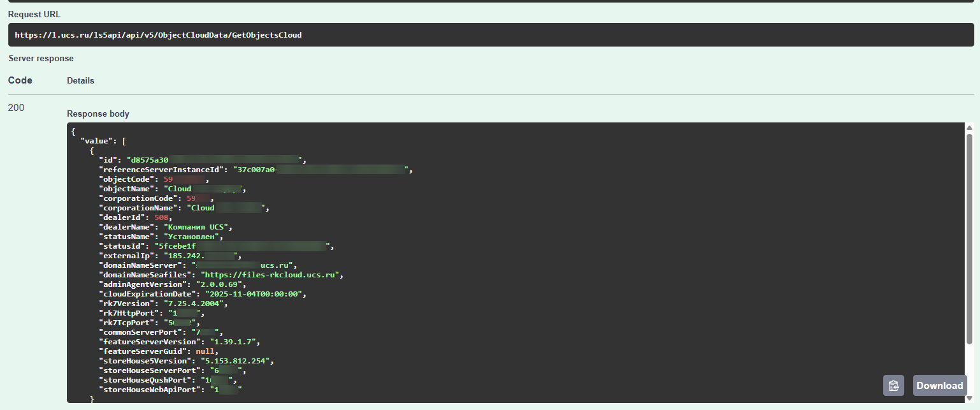The height and width of the screenshot is (410, 980).
Task: Click the Response body label
Action: point(98,114)
